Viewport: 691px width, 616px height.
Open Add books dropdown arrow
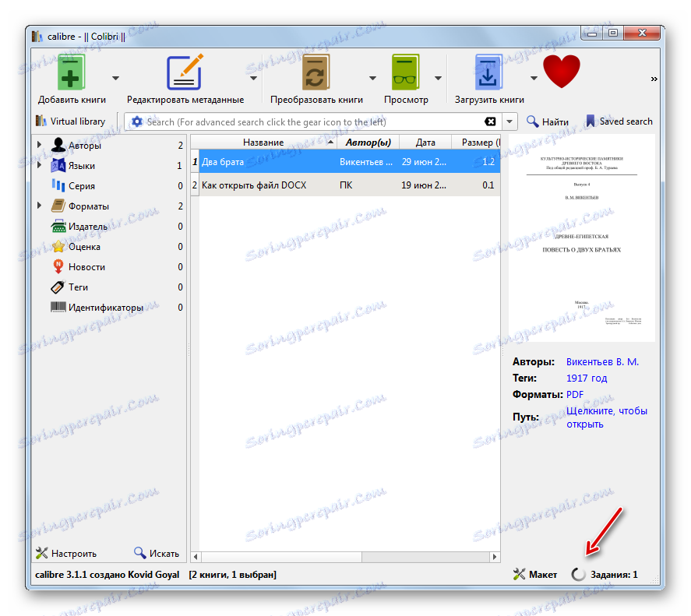[x=115, y=78]
